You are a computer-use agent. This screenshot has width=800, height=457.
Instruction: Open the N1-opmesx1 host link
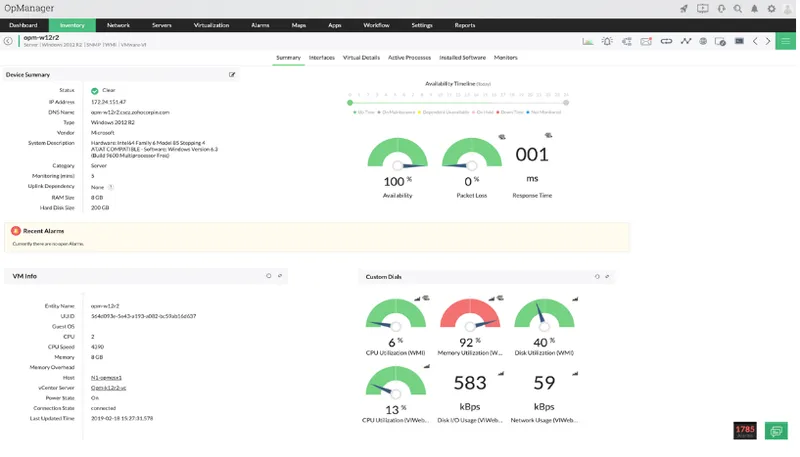pos(106,378)
